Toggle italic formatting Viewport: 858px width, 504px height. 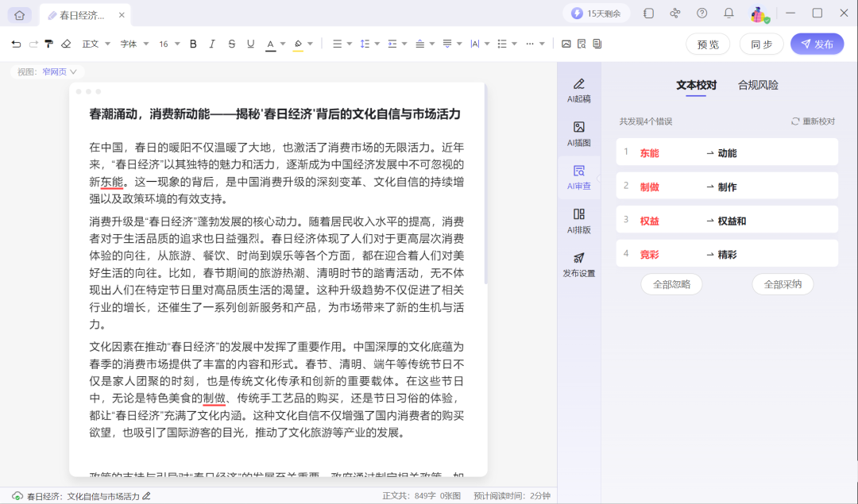(x=212, y=44)
